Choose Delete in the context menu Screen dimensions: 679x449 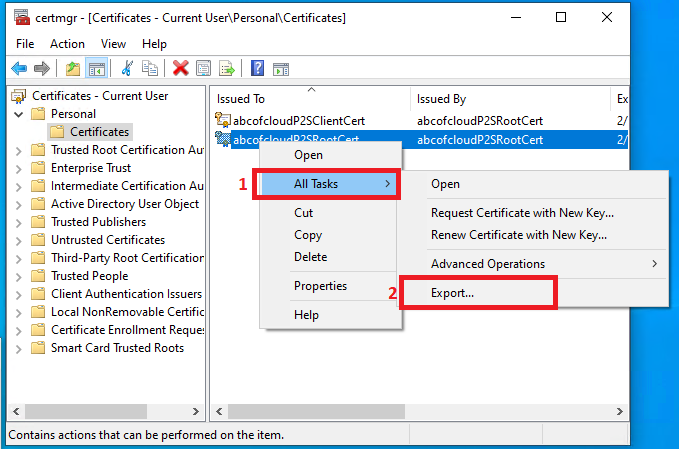coord(328,257)
